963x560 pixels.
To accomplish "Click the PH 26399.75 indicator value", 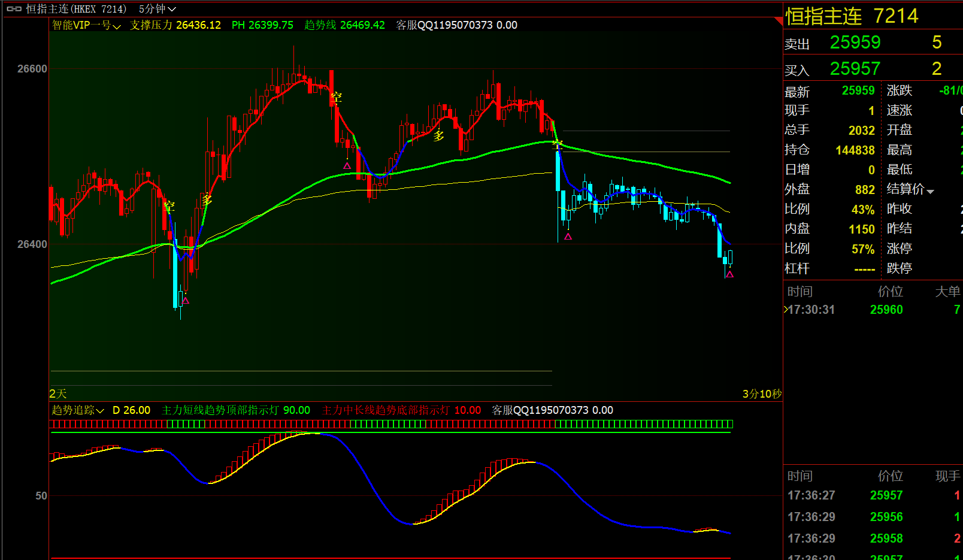I will pyautogui.click(x=262, y=25).
